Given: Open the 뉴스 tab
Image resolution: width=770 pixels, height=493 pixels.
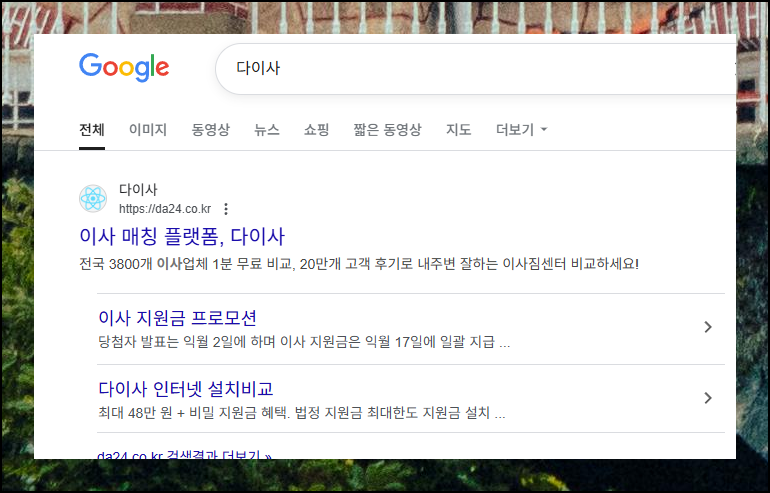Looking at the screenshot, I should tap(267, 130).
